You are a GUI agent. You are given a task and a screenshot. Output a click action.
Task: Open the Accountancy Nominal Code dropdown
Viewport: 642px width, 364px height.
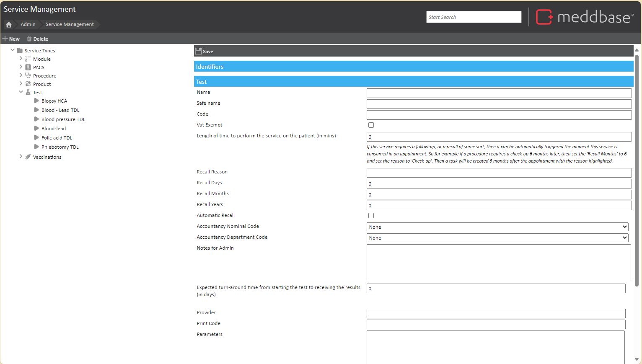click(x=497, y=227)
